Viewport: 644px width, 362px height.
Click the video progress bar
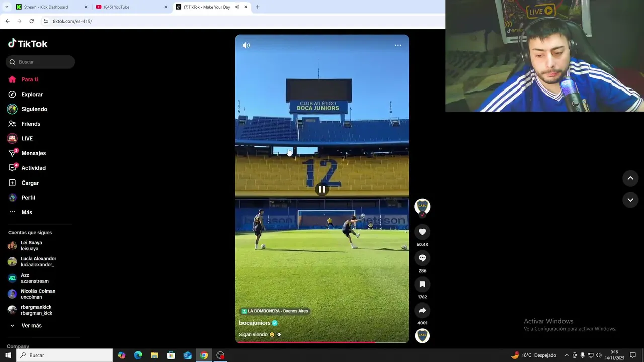point(322,342)
